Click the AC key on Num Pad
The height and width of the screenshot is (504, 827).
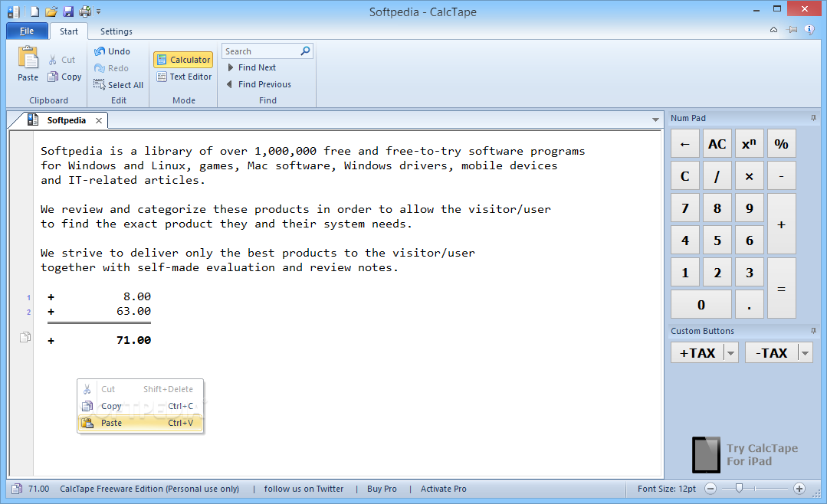click(x=717, y=143)
